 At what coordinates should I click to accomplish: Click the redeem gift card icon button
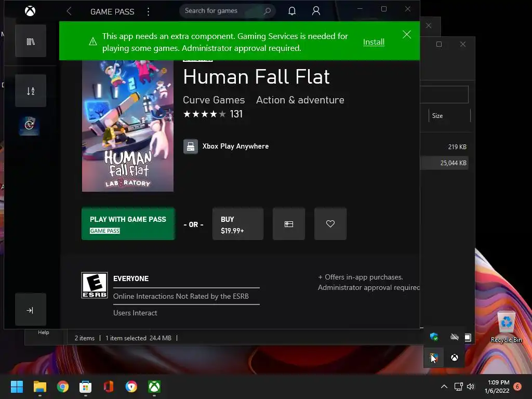289,224
